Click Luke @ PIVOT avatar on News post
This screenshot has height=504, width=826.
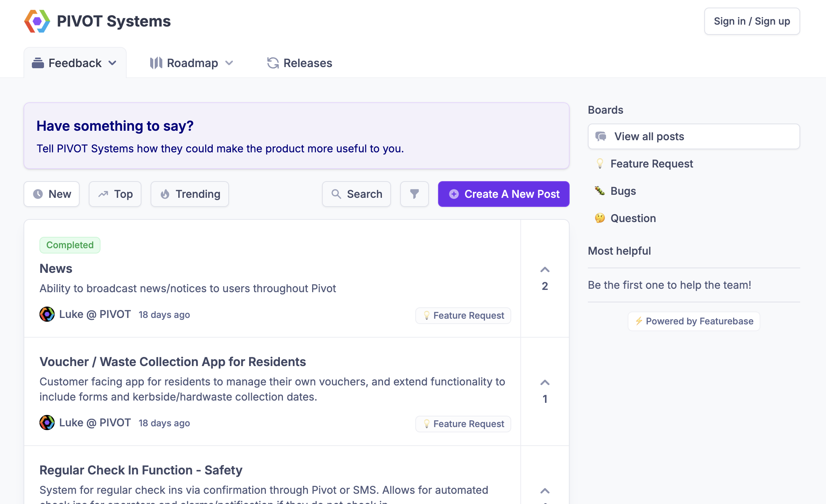coord(47,314)
